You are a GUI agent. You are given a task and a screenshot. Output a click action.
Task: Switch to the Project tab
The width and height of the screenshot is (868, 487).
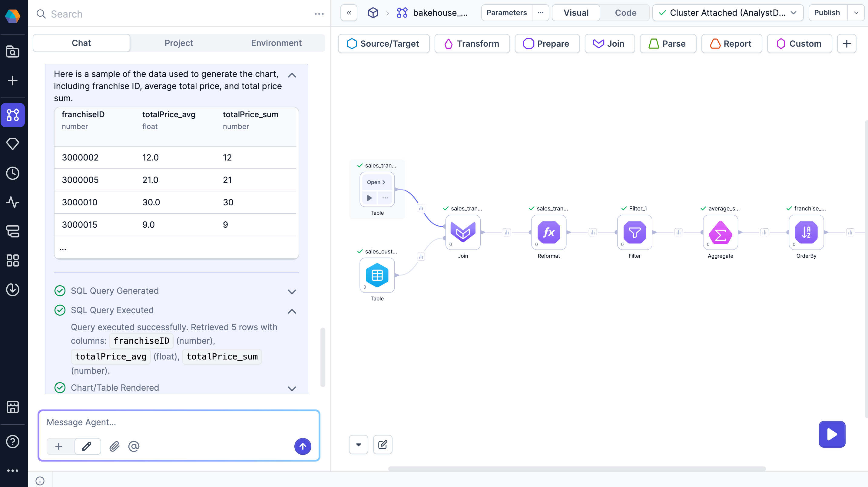tap(179, 43)
